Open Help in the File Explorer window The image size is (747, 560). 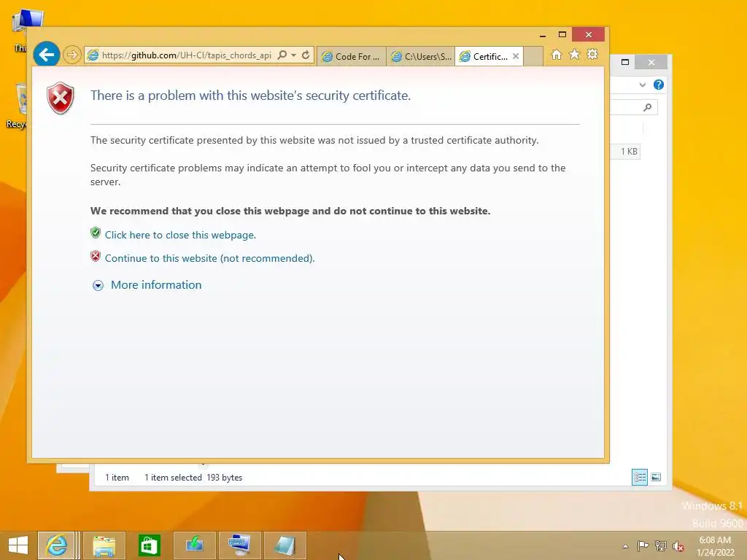tap(659, 85)
